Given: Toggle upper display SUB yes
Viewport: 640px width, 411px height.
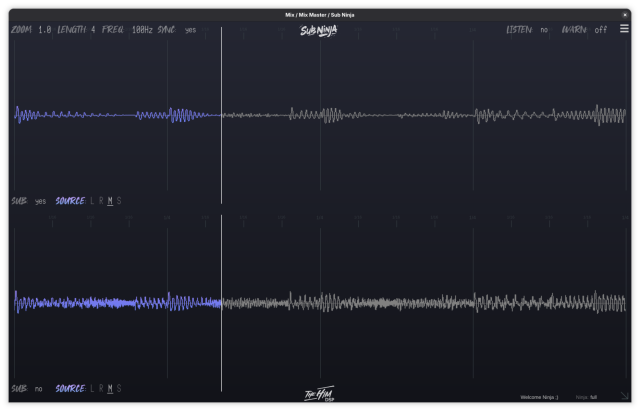Looking at the screenshot, I should click(x=40, y=201).
